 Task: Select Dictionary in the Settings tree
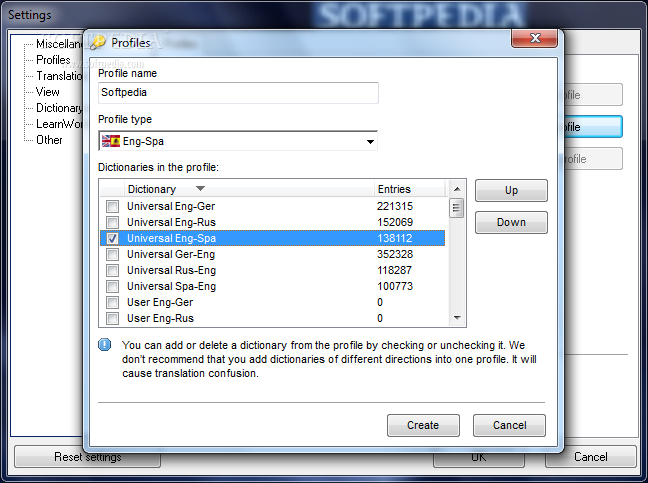59,108
